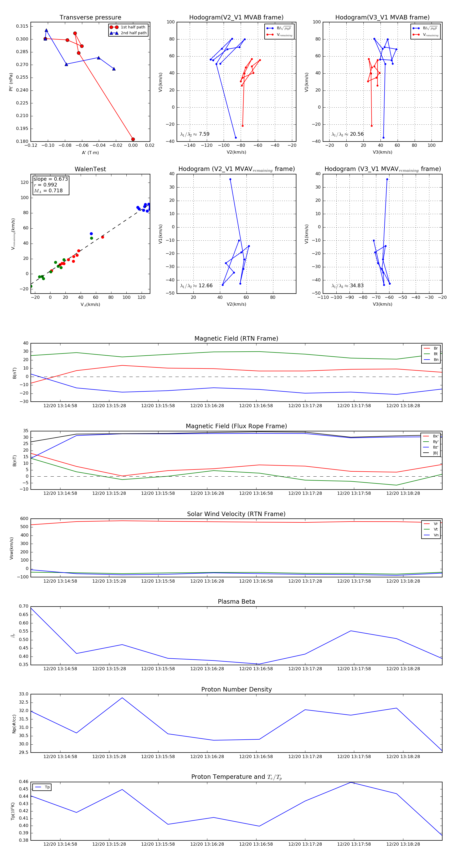Click the "Vsw(km/s)" y-axis label

point(12,548)
